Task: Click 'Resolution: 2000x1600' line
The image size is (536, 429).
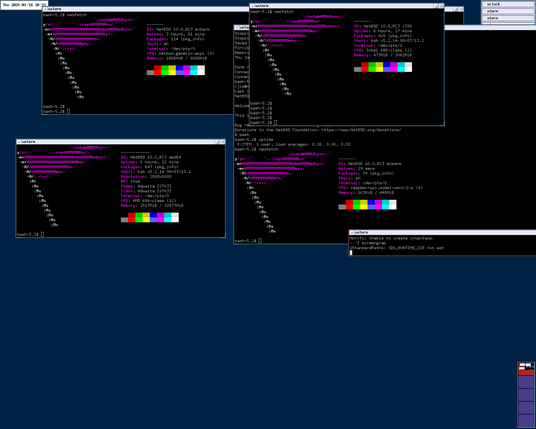Action: pos(146,176)
